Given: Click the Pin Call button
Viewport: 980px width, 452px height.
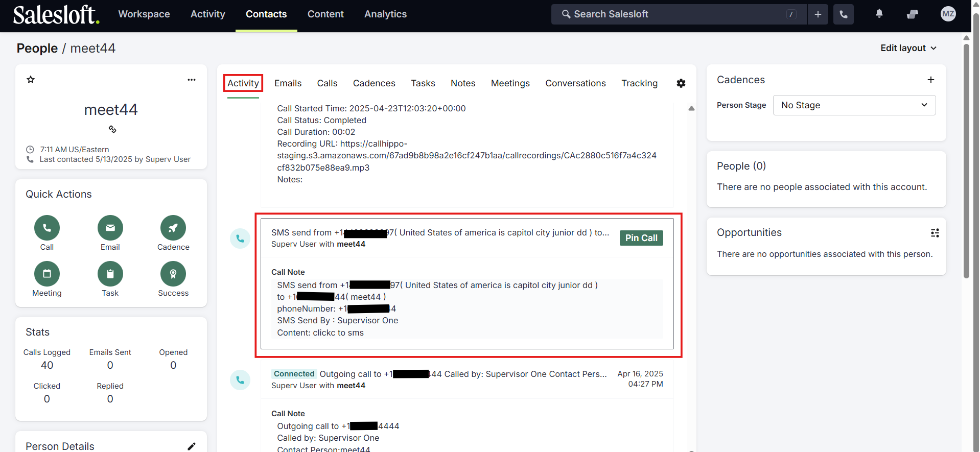Looking at the screenshot, I should point(641,238).
